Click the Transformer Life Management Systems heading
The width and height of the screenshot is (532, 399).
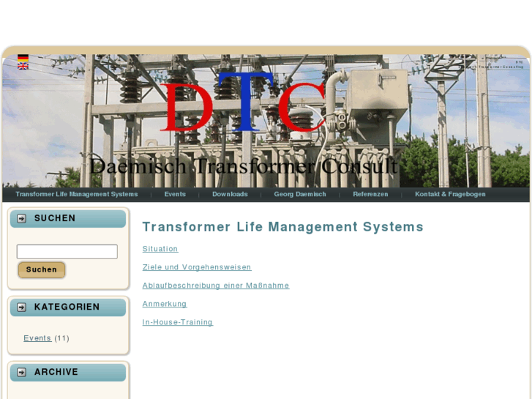pos(283,227)
